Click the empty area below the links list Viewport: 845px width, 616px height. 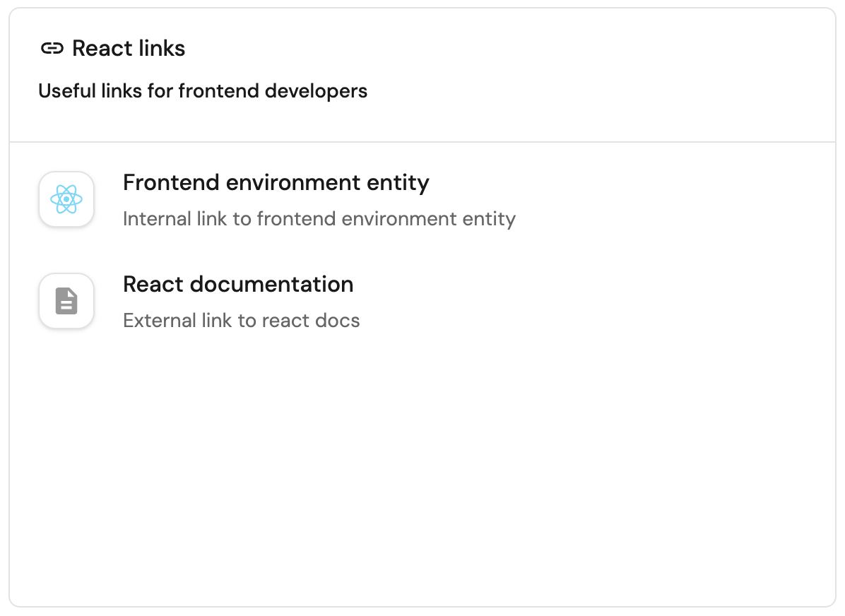coord(422,466)
